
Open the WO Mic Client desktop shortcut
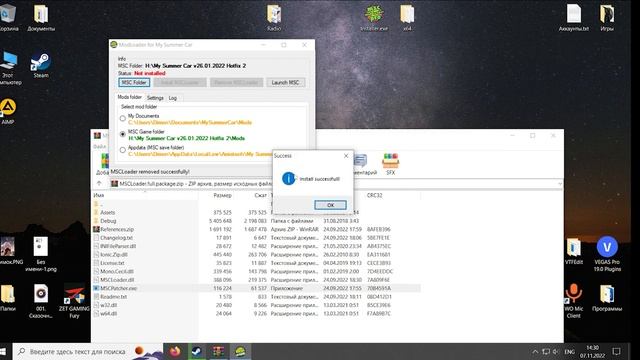574,300
